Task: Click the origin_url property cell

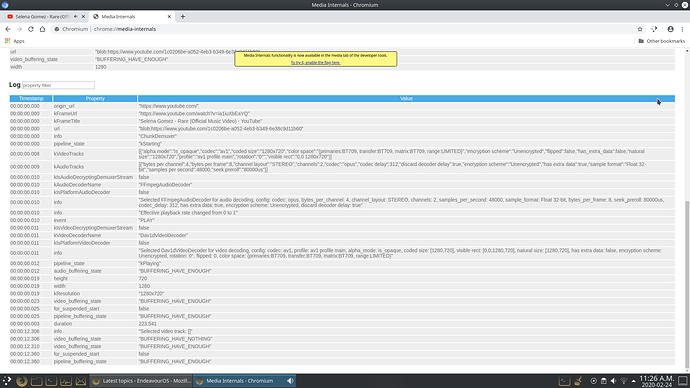Action: point(95,106)
